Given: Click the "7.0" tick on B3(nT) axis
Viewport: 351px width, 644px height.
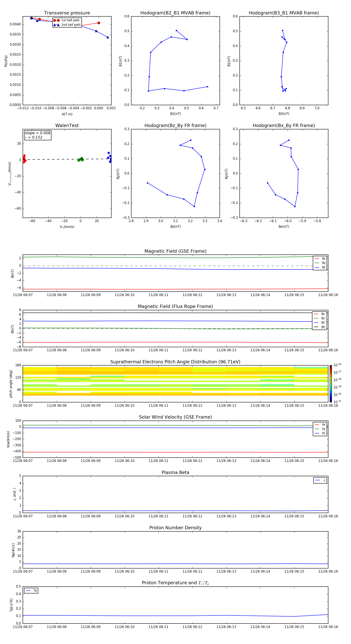Looking at the screenshot, I should 317,108.
